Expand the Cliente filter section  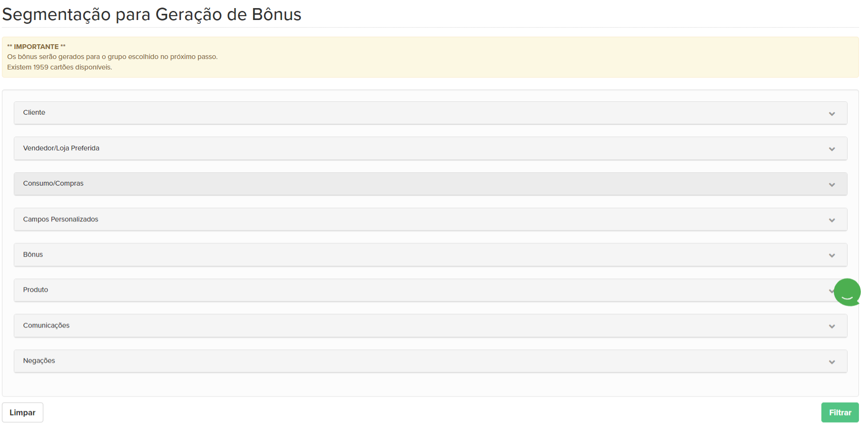tap(430, 113)
